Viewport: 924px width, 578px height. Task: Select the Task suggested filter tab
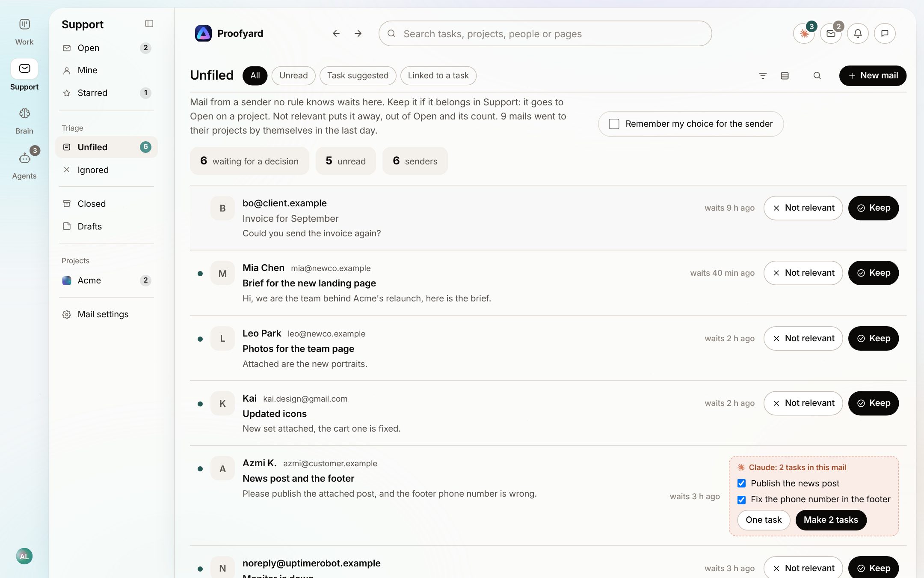tap(358, 76)
